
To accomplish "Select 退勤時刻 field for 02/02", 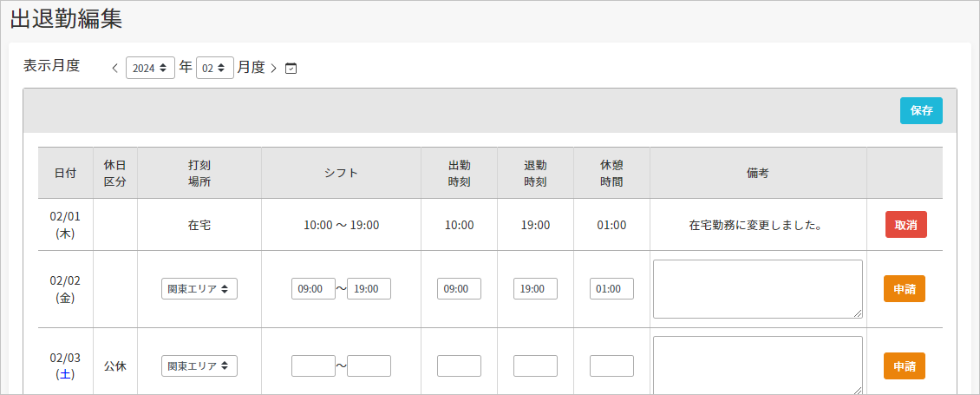I will click(535, 288).
